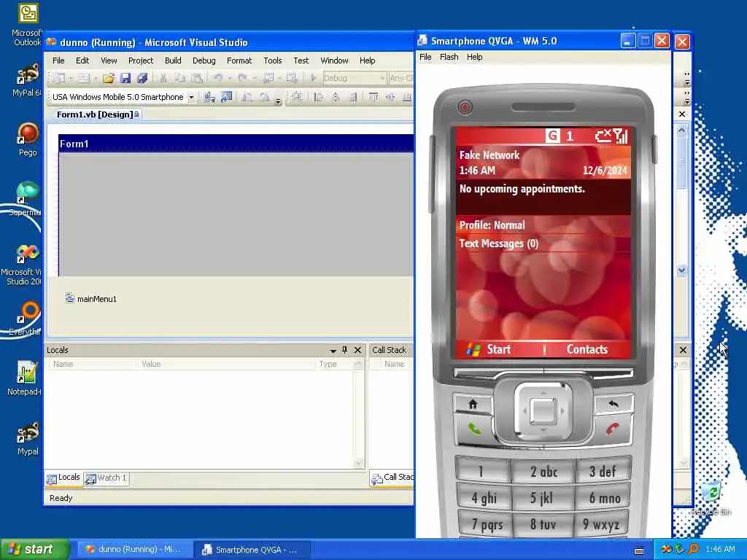
Task: Click the Redo arrow icon
Action: [242, 77]
